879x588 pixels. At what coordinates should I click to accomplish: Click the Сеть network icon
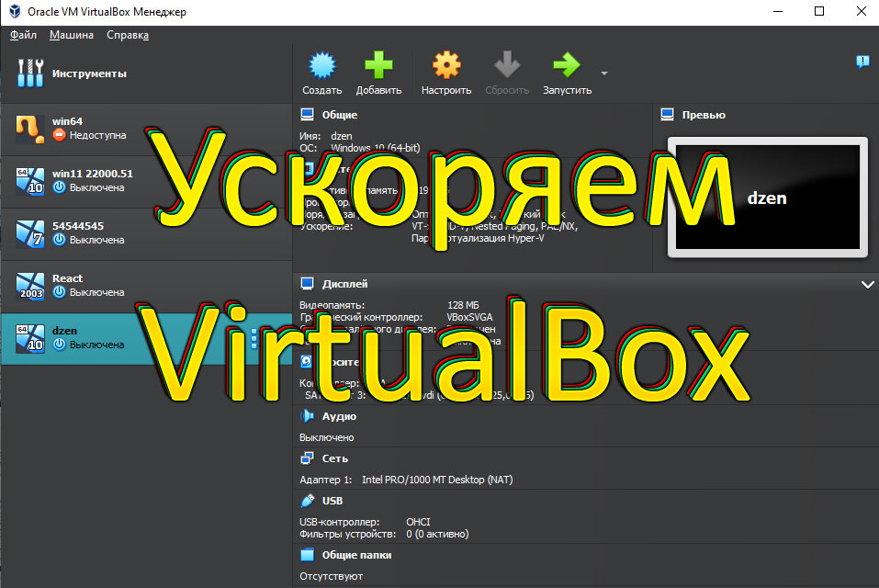[x=307, y=458]
